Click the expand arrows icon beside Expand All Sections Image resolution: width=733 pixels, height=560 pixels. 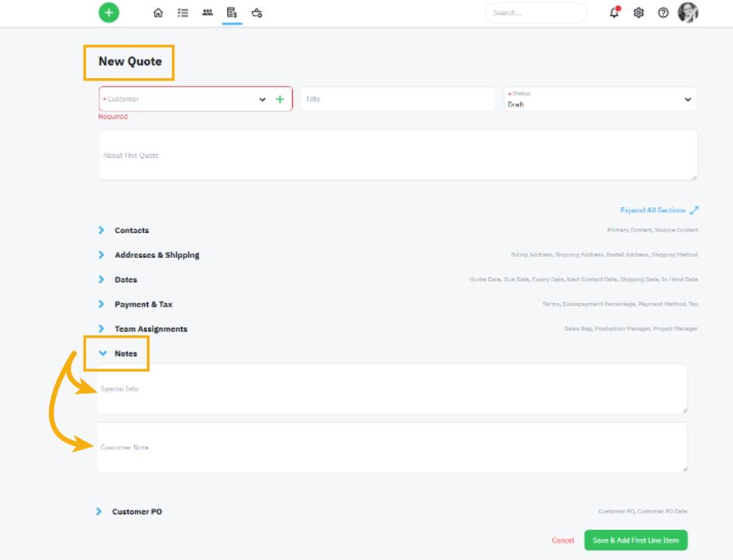(694, 211)
